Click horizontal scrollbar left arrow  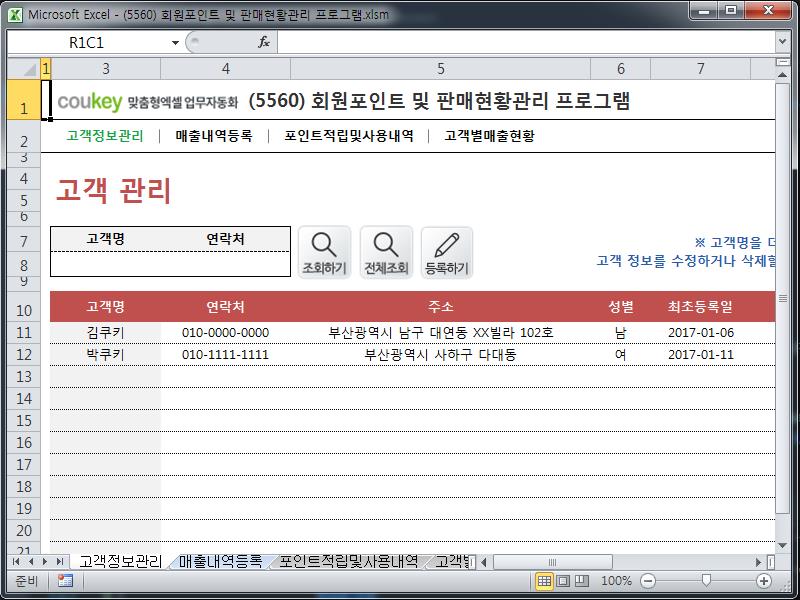coord(484,562)
